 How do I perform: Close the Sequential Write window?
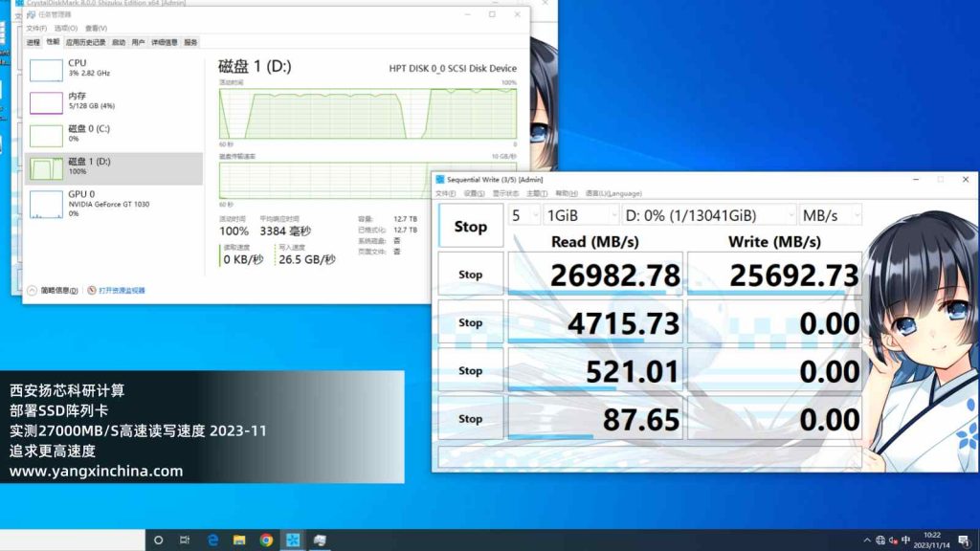(x=965, y=179)
